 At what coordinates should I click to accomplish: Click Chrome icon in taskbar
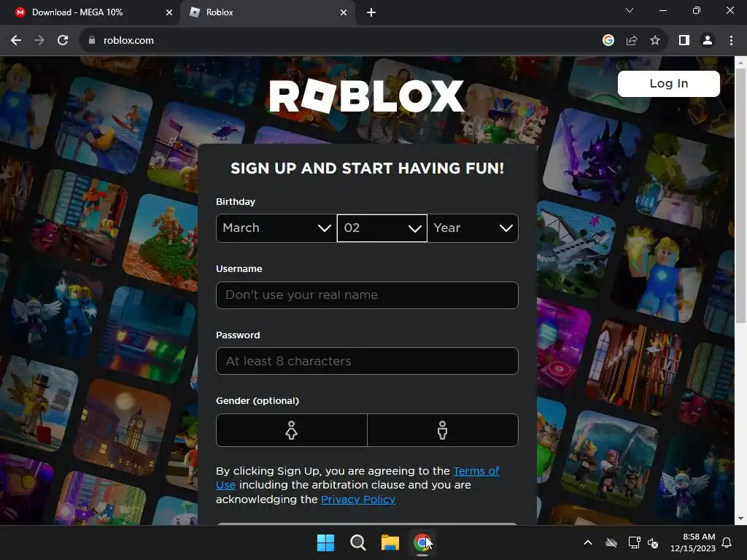[x=422, y=542]
